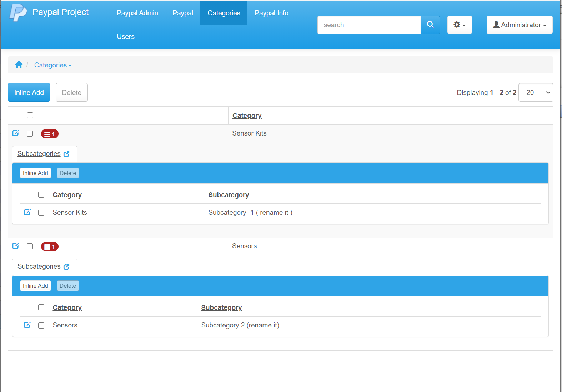Edit the Sensors category row
Image resolution: width=562 pixels, height=392 pixels.
click(x=16, y=246)
